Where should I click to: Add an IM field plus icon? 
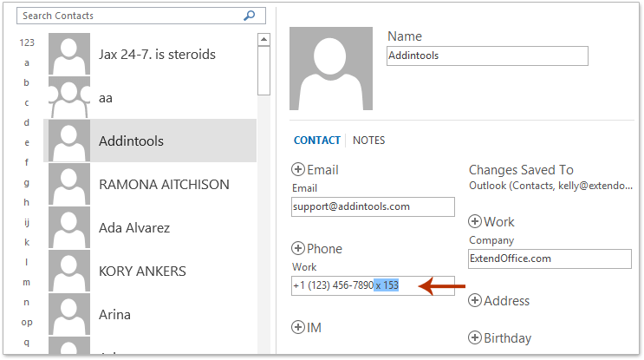pos(298,327)
